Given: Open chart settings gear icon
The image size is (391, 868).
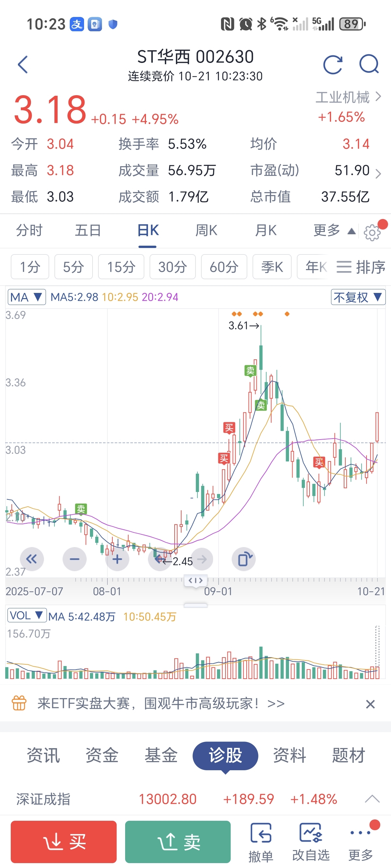Looking at the screenshot, I should [x=372, y=233].
